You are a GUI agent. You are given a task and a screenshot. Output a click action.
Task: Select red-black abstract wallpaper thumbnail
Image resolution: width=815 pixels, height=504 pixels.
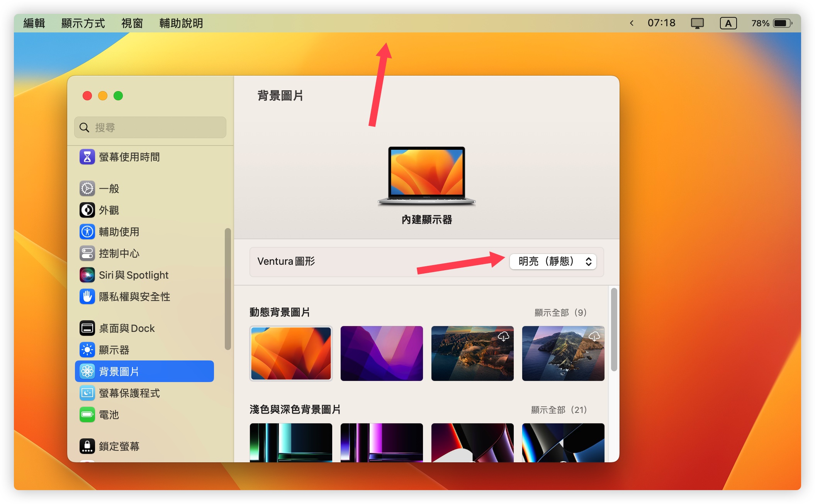(472, 443)
